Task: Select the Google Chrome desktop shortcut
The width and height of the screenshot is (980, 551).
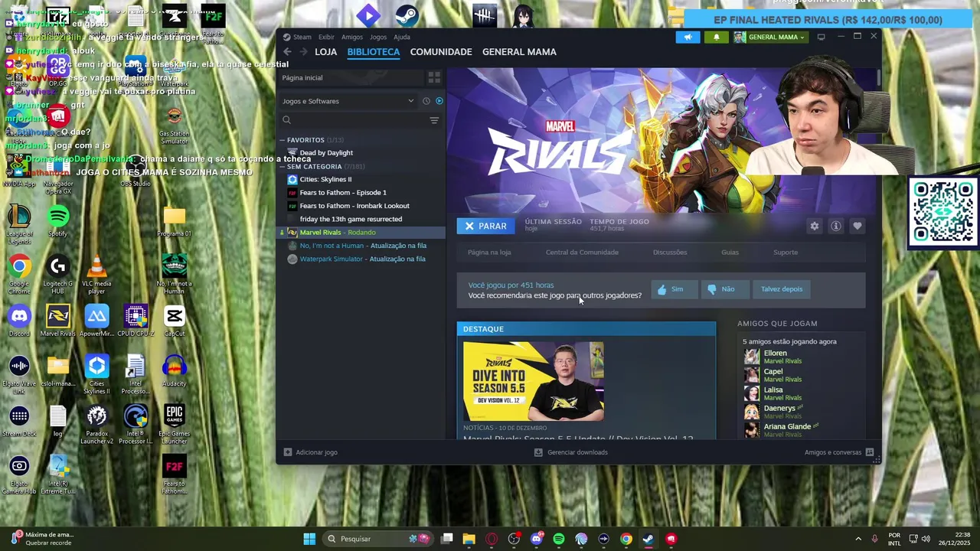Action: pos(19,275)
